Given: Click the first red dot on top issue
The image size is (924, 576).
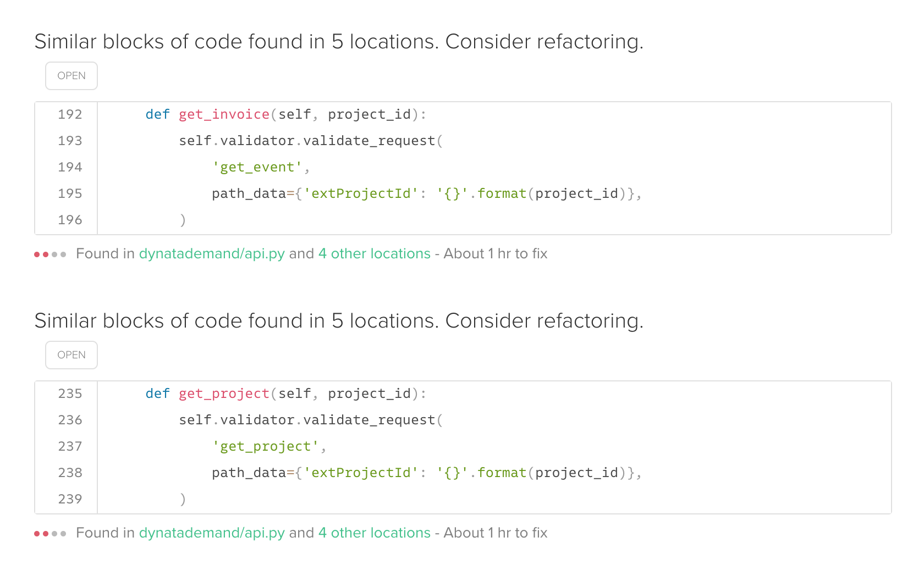Looking at the screenshot, I should tap(37, 254).
